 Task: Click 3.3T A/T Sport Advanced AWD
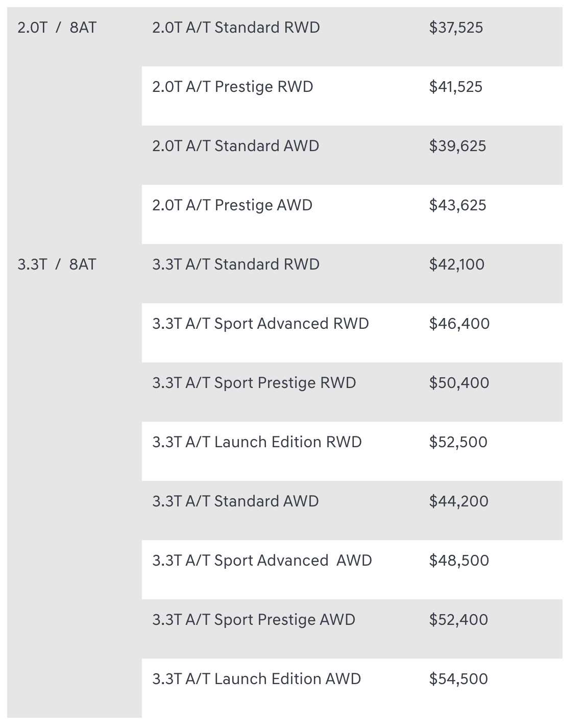262,561
